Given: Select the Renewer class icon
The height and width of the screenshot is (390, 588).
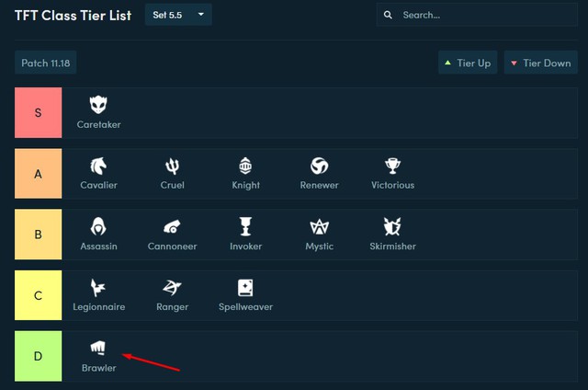Looking at the screenshot, I should pos(319,166).
